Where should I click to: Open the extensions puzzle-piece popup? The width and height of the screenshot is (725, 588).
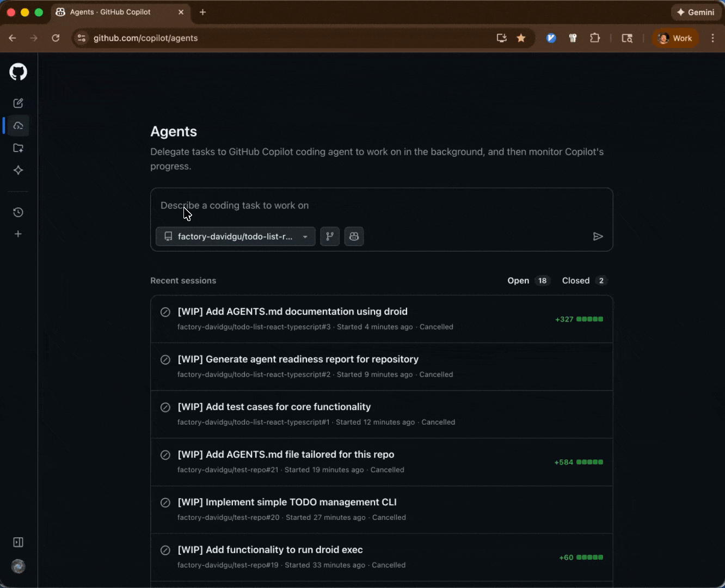(x=595, y=38)
